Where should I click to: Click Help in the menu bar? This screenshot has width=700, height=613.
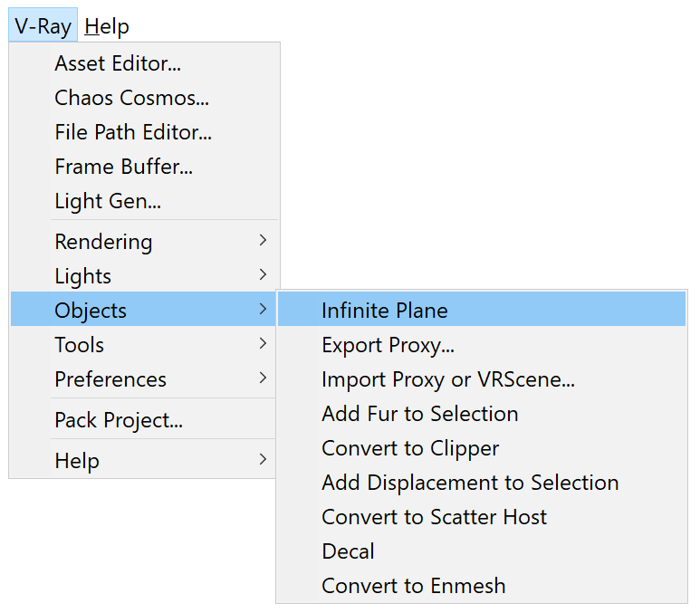(x=107, y=26)
